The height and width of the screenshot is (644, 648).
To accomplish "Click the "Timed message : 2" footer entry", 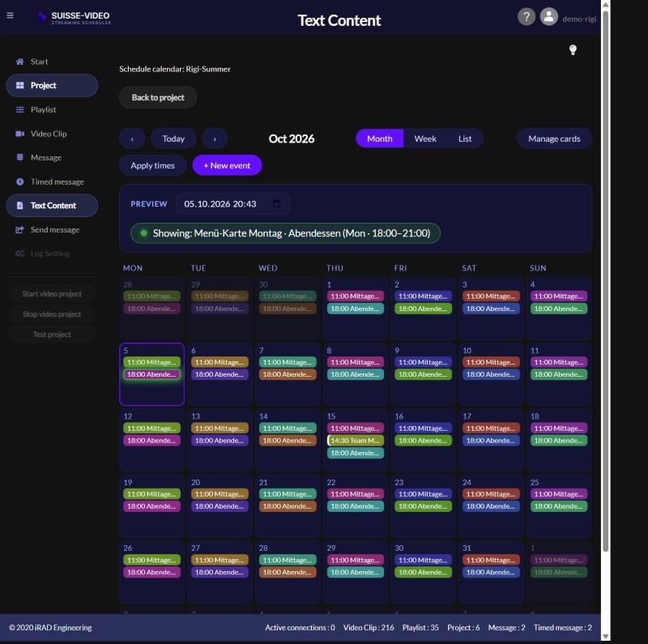I will tap(562, 628).
